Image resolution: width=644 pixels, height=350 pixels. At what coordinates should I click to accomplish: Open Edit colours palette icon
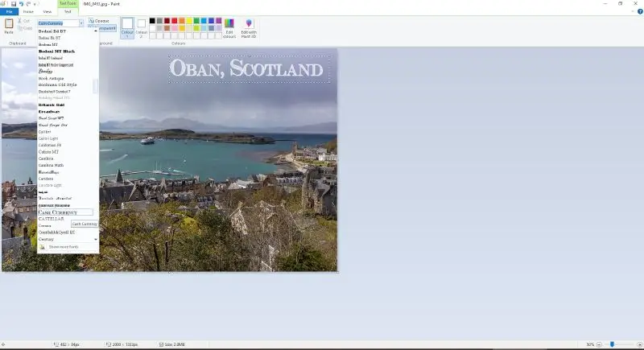tap(229, 24)
